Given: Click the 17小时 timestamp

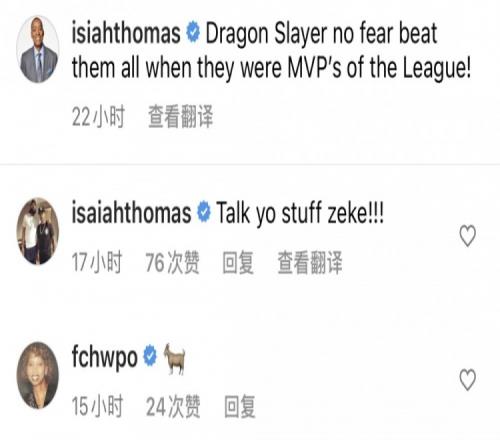Looking at the screenshot, I should coord(97,263).
